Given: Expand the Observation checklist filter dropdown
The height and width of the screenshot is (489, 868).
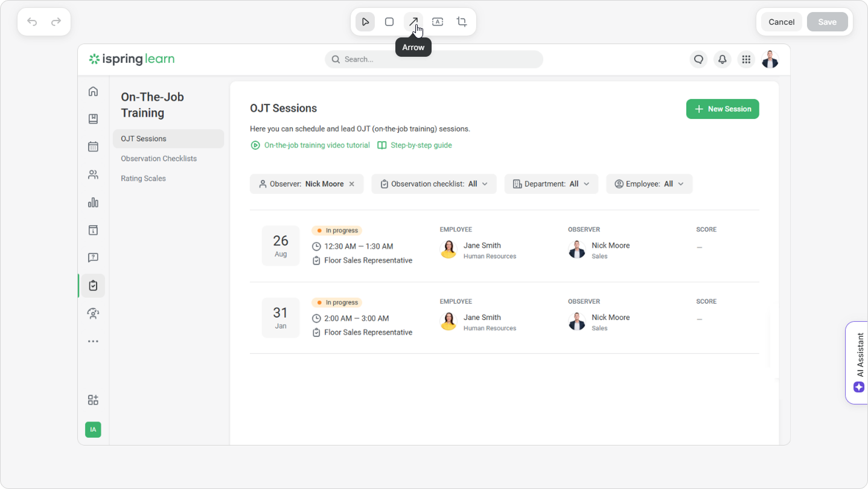Looking at the screenshot, I should click(433, 184).
